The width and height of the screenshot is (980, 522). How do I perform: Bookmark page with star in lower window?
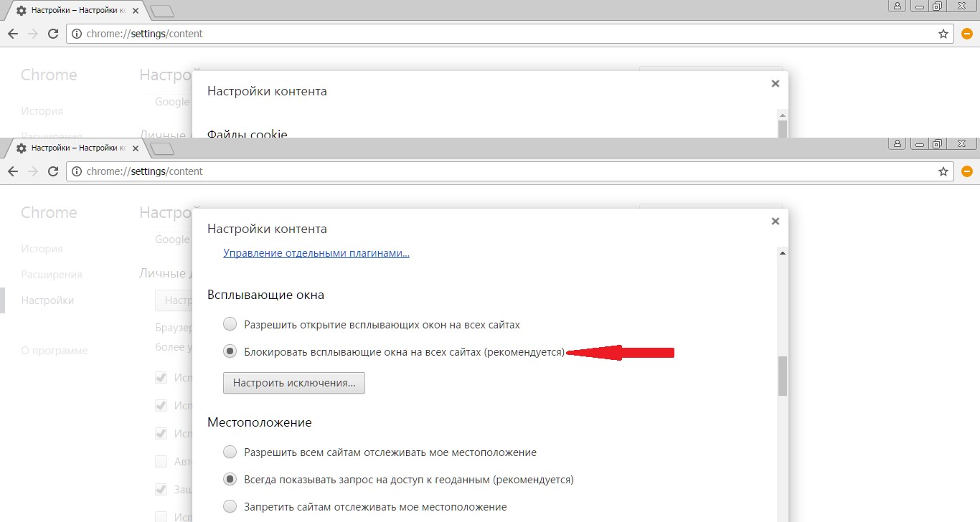(943, 171)
